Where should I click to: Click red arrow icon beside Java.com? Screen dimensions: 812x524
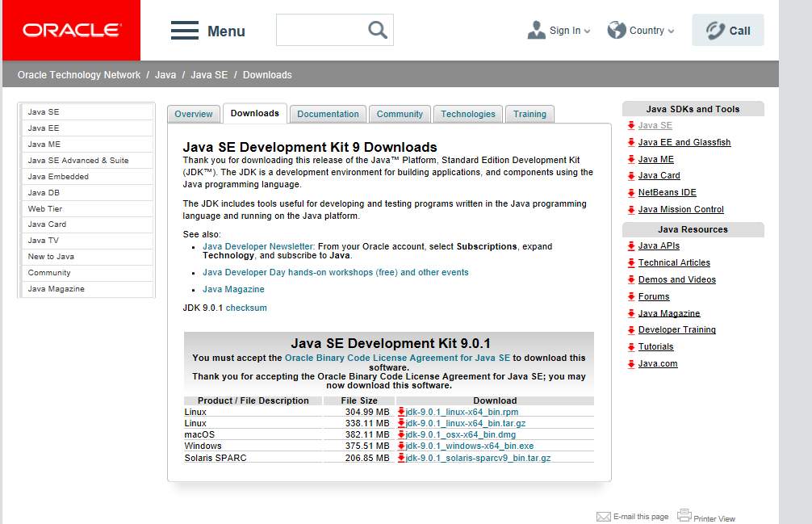(x=630, y=364)
